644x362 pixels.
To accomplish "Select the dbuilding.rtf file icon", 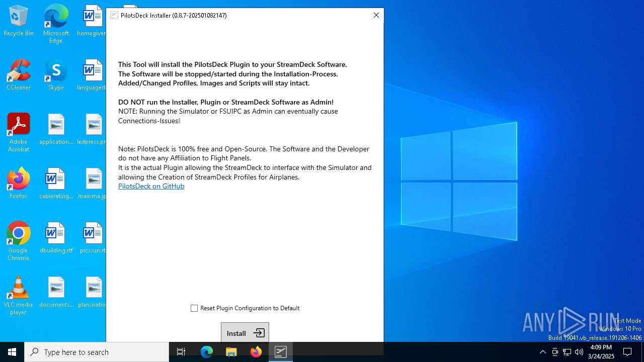I will (x=56, y=238).
